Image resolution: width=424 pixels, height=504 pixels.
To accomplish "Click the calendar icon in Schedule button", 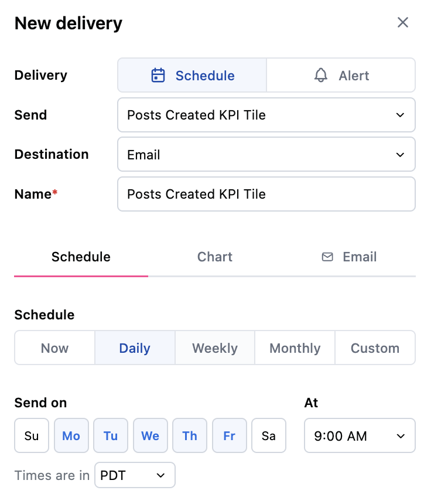I will click(158, 76).
